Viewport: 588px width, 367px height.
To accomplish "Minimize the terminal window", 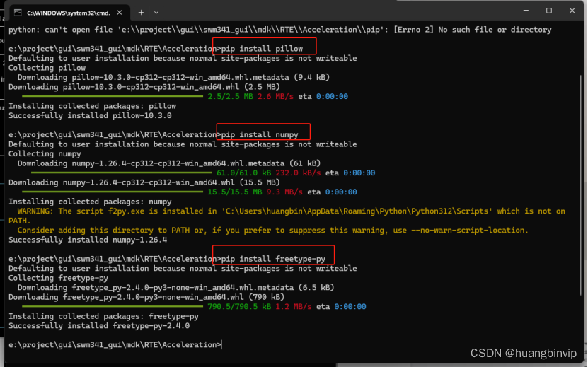I will [526, 11].
